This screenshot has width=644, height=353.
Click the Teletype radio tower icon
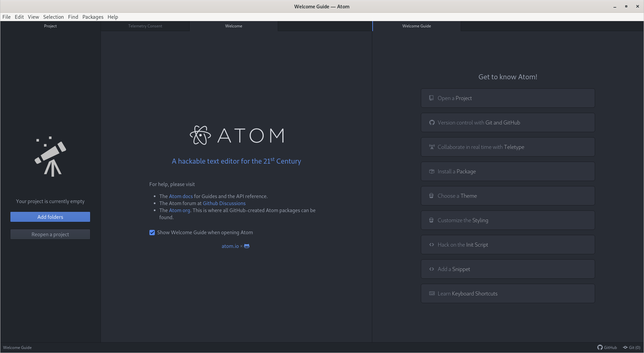pos(432,147)
